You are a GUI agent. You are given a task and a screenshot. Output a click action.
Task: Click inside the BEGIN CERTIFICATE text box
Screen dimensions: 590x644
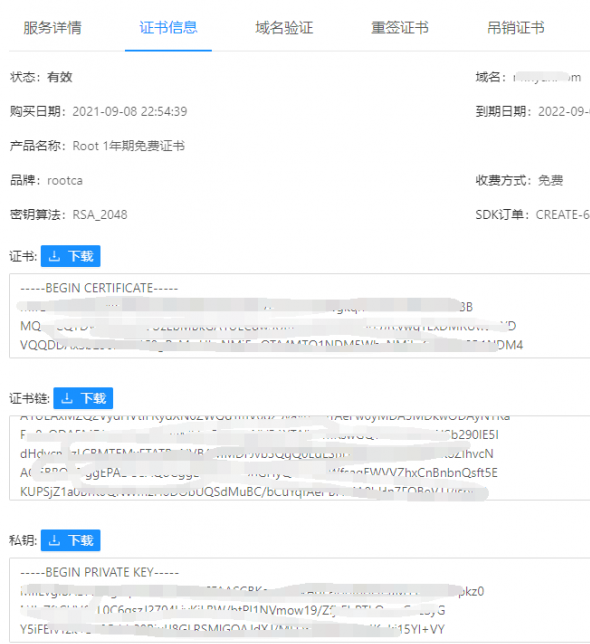300,316
